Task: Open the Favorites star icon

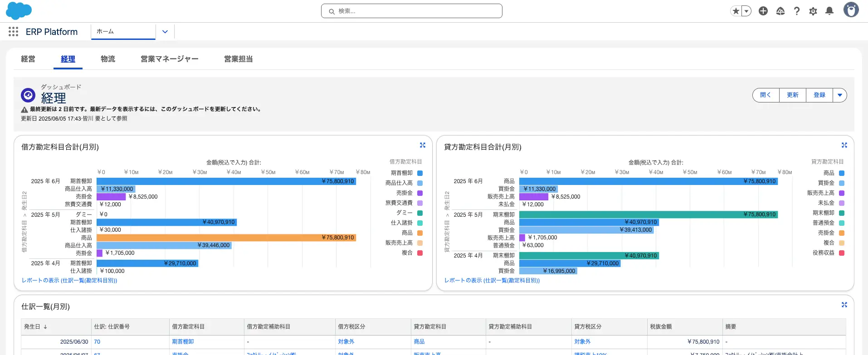Action: tap(736, 11)
